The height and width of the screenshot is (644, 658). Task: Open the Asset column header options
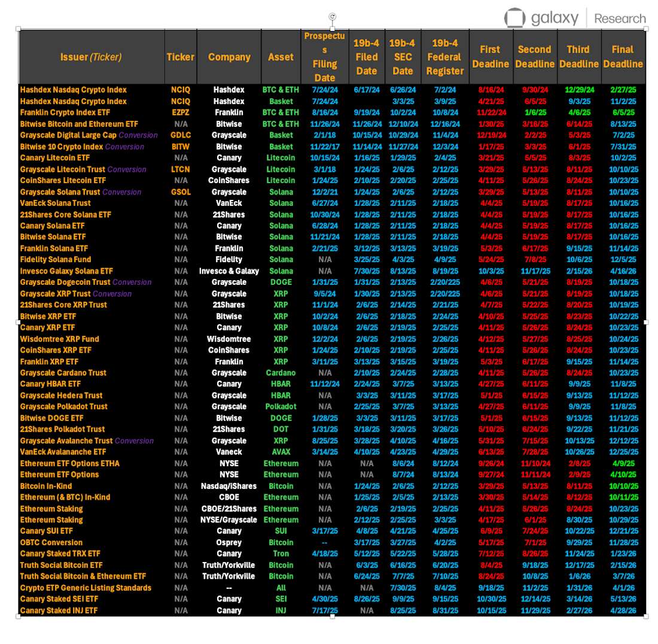(x=281, y=56)
